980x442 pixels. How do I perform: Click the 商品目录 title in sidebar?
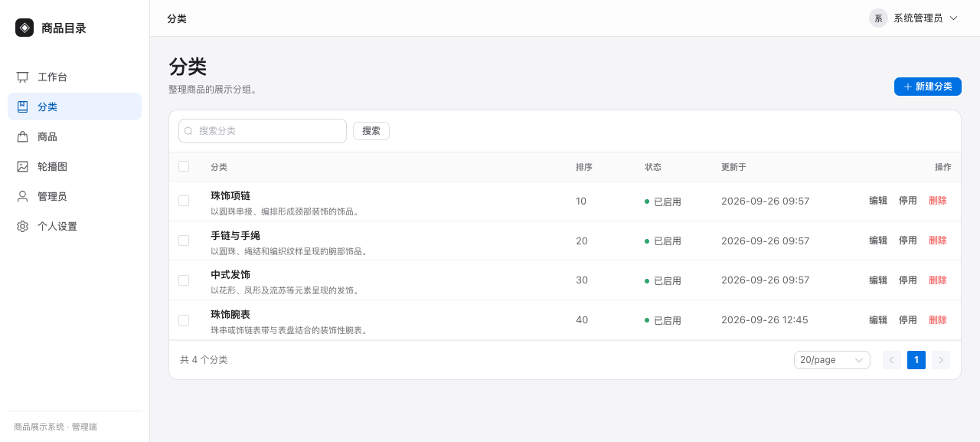point(64,28)
